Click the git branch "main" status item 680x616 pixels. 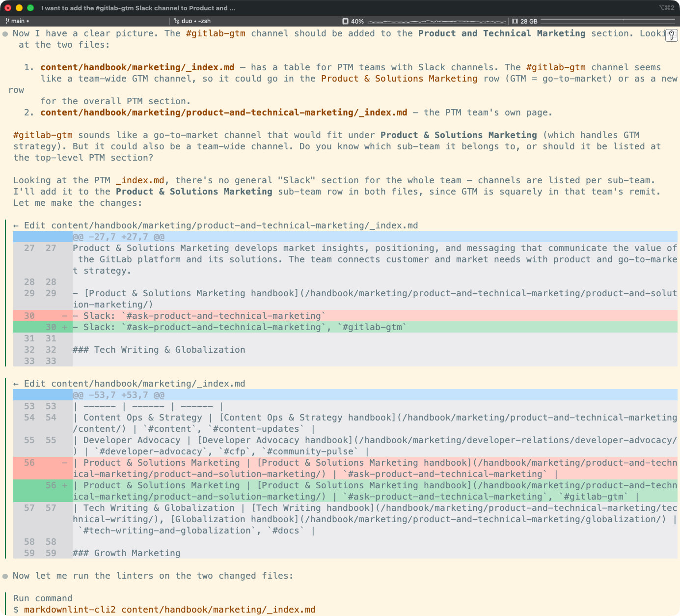17,21
